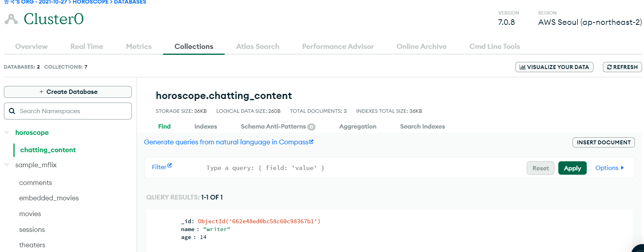Screen dimensions: 644x252
Task: Click the ObjectId value in the document
Action: 259,221
